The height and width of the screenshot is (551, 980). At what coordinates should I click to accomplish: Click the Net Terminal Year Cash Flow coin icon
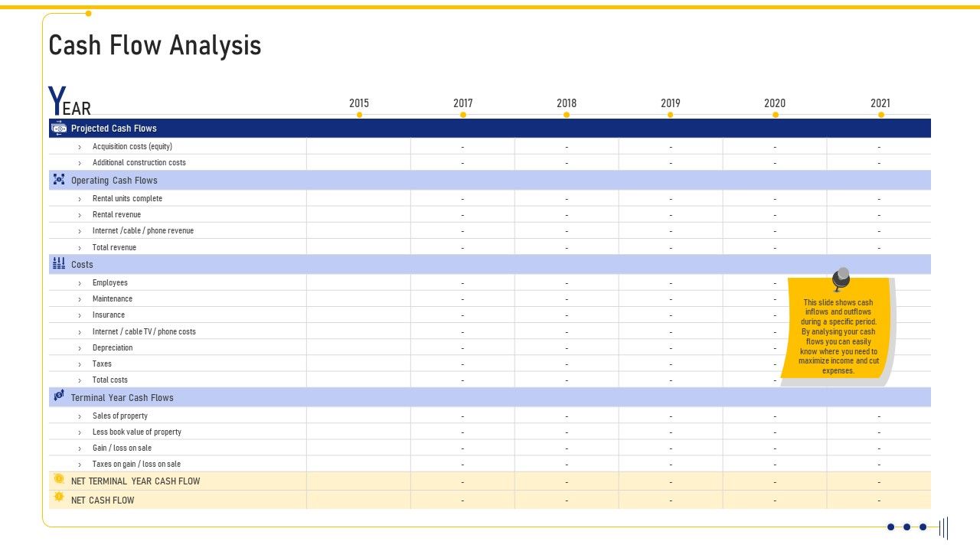59,479
